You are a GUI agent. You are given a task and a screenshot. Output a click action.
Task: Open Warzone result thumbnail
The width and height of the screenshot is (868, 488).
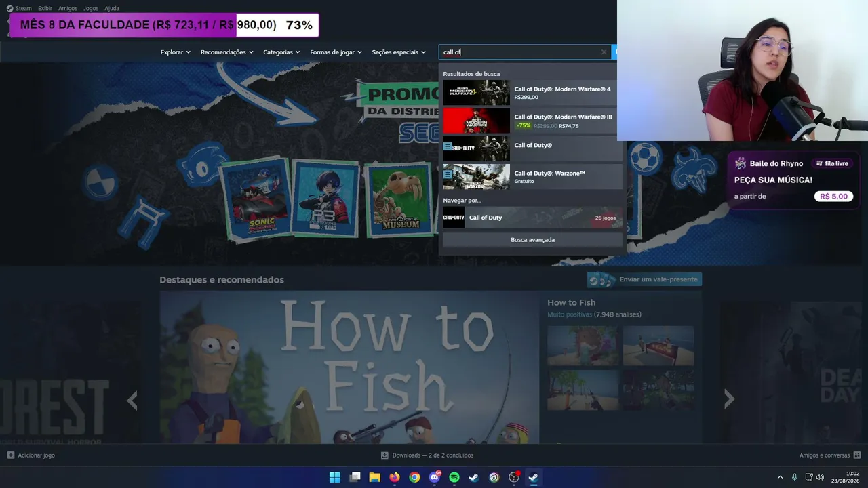[476, 177]
